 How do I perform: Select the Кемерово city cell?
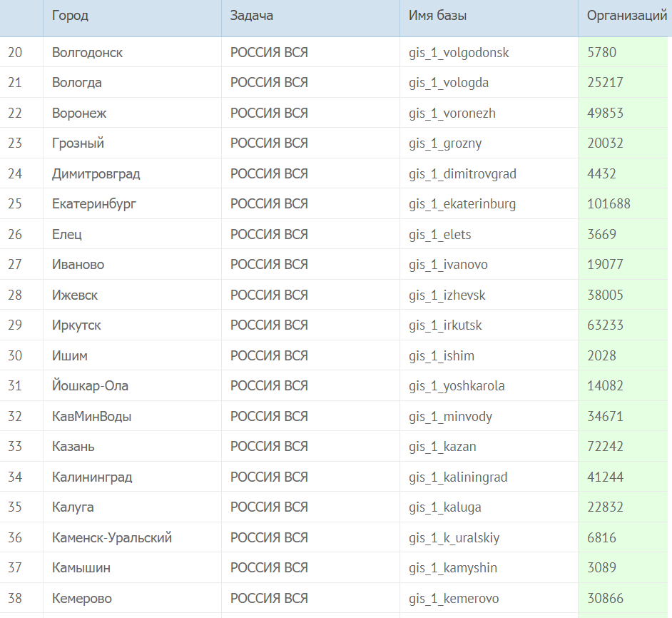point(81,598)
